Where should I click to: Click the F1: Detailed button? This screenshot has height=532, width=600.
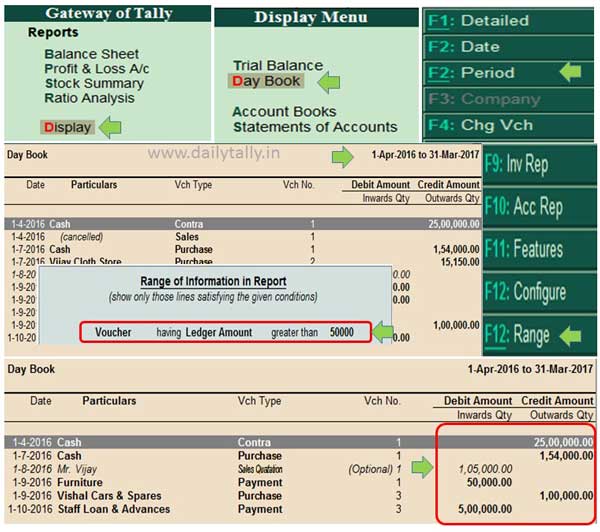509,21
